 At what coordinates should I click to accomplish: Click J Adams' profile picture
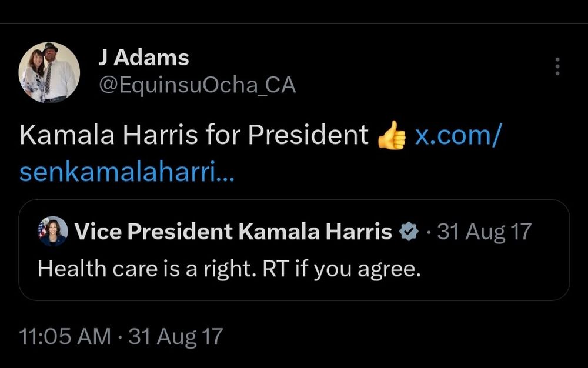(x=49, y=72)
